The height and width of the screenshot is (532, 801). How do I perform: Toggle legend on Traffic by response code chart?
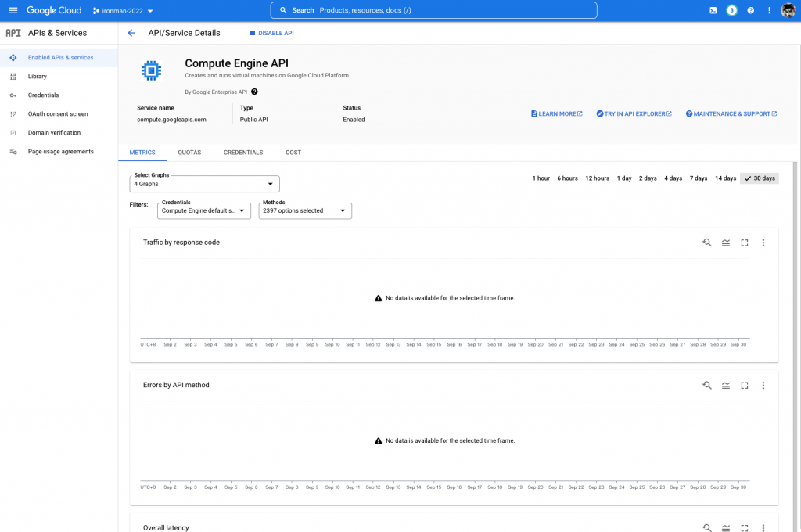726,243
